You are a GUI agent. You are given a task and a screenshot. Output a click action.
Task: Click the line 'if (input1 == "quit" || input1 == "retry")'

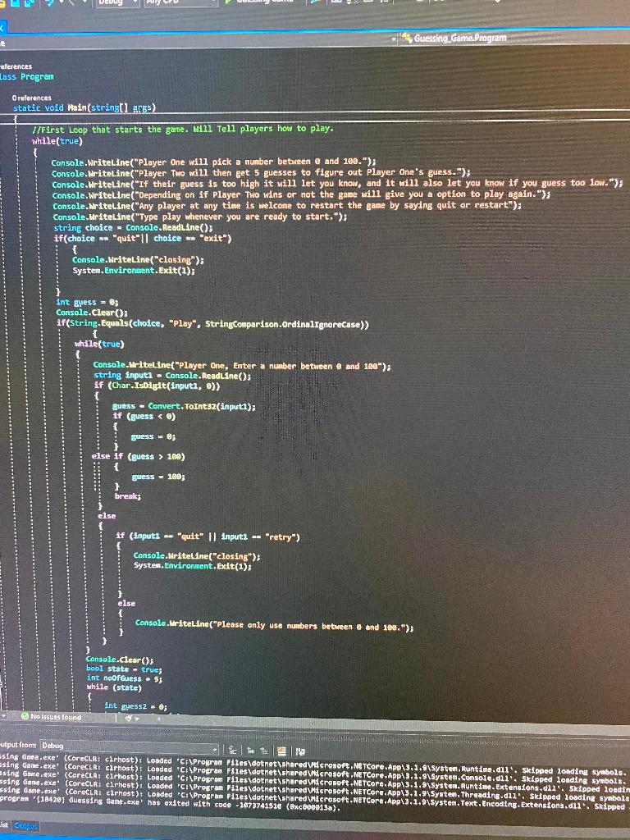(x=208, y=536)
